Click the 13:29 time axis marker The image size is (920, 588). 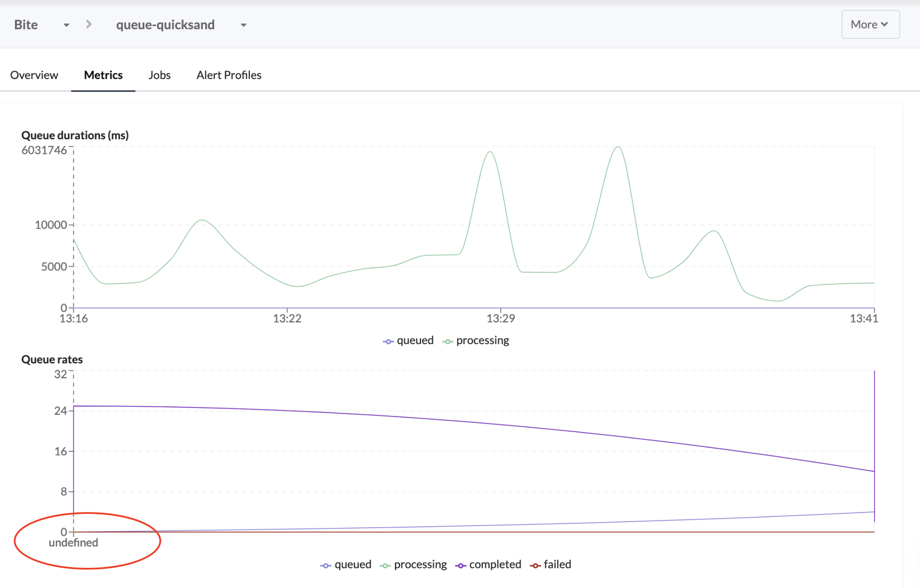(x=501, y=318)
